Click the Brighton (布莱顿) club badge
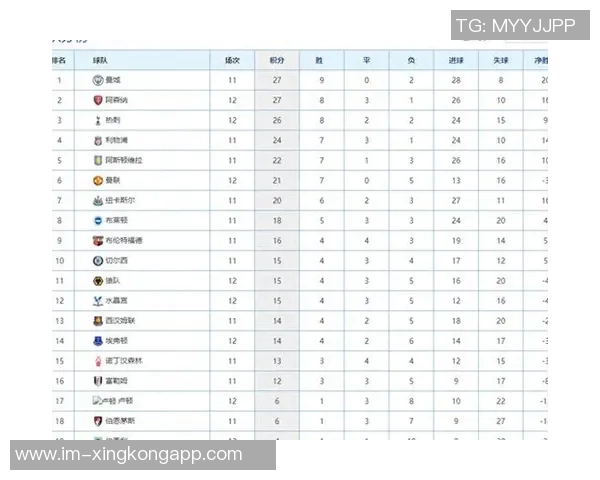600x480 pixels. (97, 220)
